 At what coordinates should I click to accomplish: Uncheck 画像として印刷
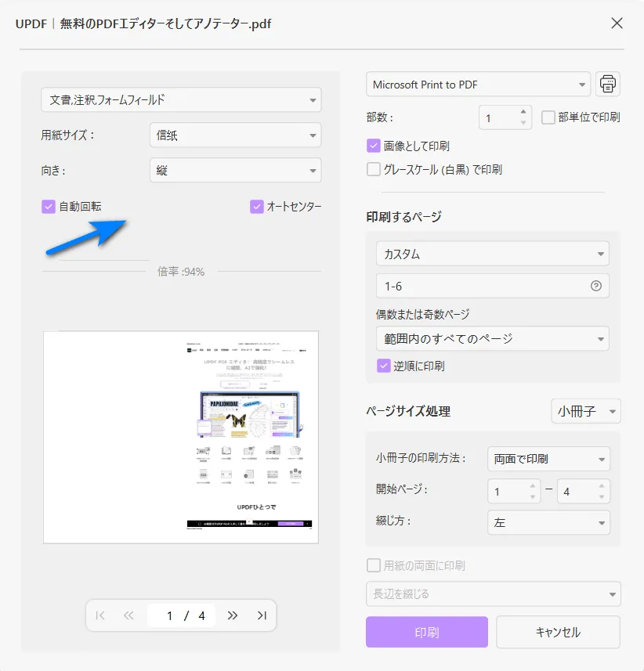pos(374,146)
